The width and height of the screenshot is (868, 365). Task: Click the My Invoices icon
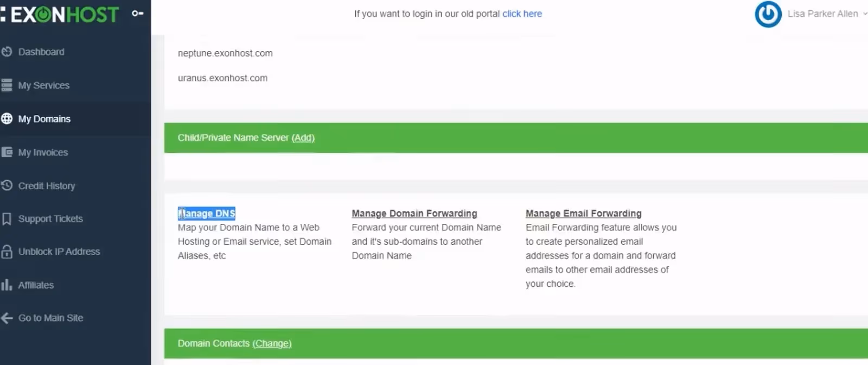click(7, 152)
